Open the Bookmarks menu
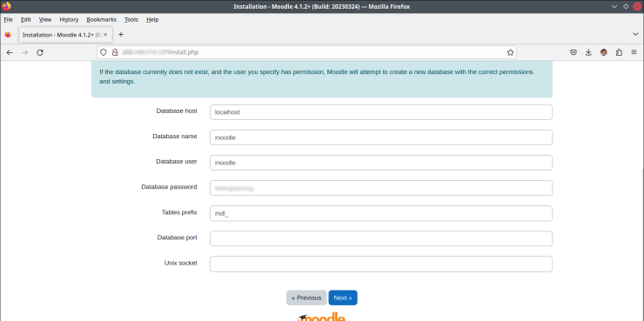This screenshot has width=644, height=321. tap(102, 19)
